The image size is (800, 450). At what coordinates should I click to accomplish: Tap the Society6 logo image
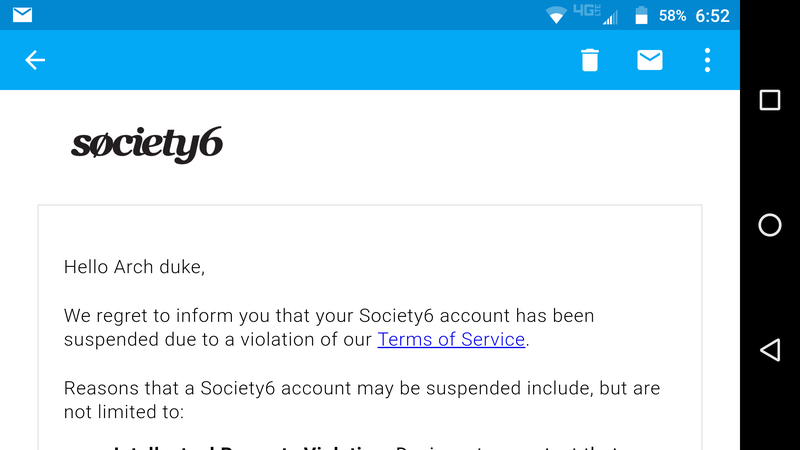[x=147, y=145]
